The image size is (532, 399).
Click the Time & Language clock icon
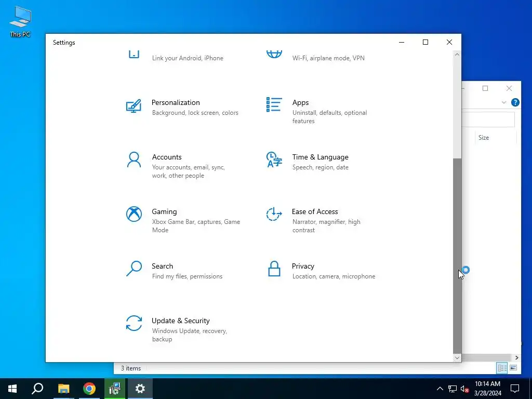pos(274,159)
